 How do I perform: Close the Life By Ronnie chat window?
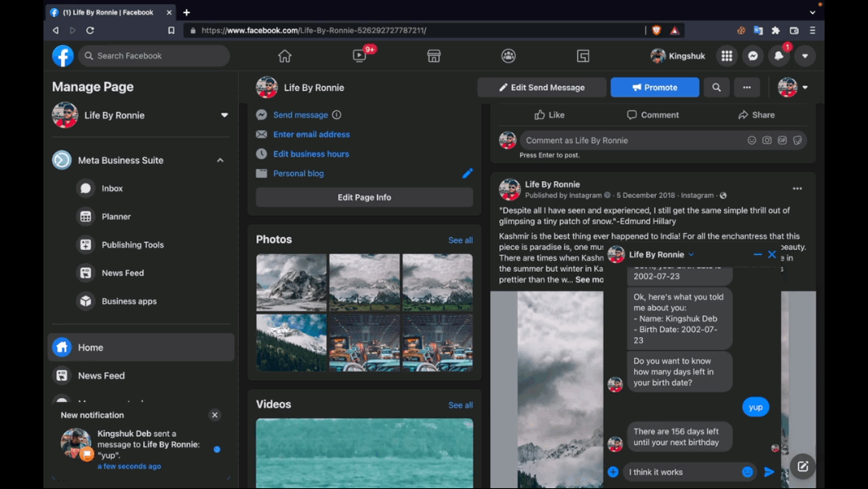coord(772,254)
